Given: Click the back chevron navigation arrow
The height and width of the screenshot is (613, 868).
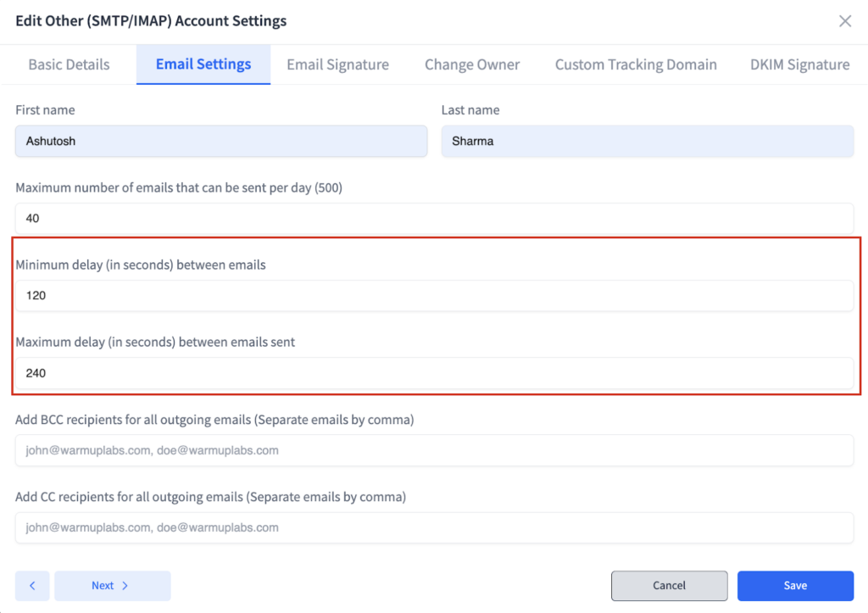Looking at the screenshot, I should click(31, 585).
